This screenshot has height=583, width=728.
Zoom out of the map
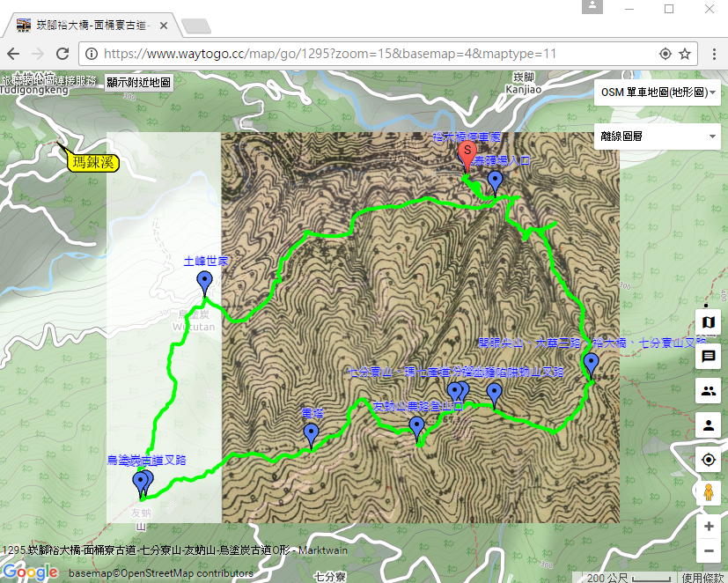pyautogui.click(x=709, y=551)
